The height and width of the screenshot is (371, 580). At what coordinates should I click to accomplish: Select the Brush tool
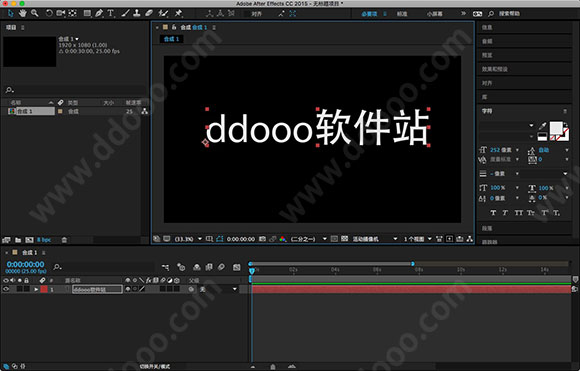[125, 13]
